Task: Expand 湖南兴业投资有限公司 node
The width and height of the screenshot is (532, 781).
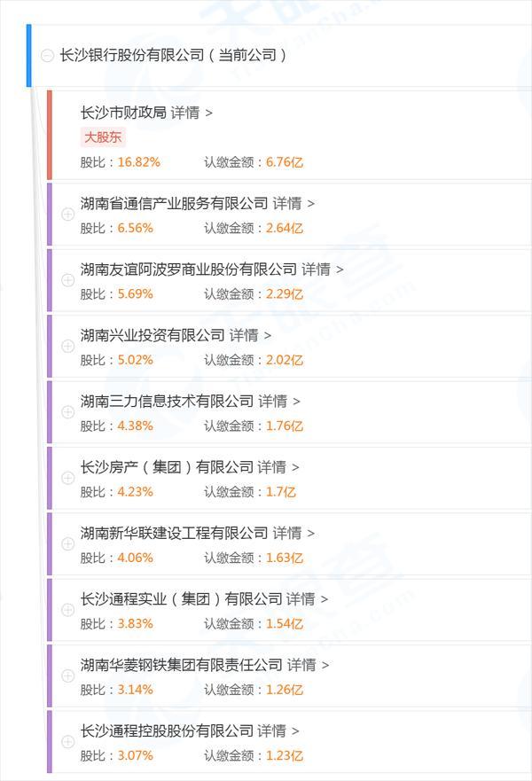Action: (67, 346)
